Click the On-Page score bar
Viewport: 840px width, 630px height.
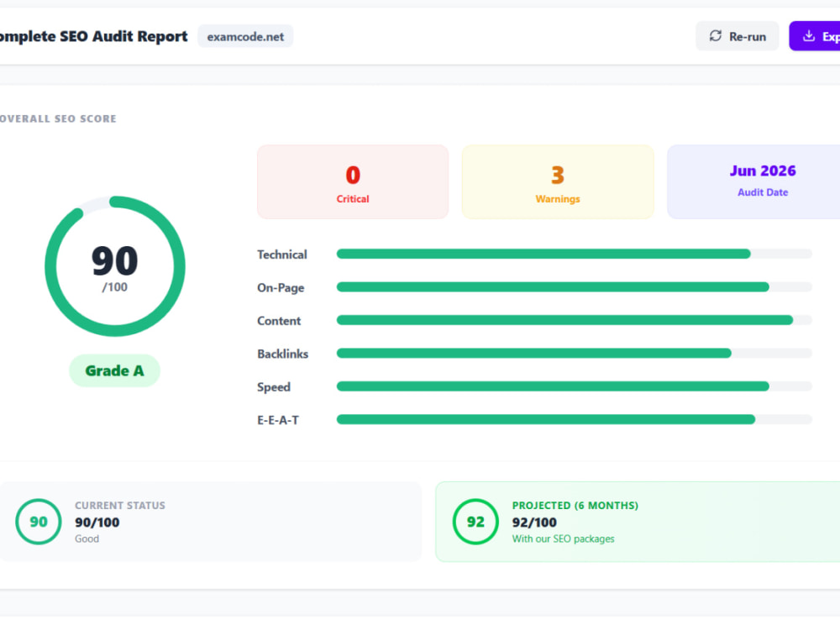tap(575, 287)
